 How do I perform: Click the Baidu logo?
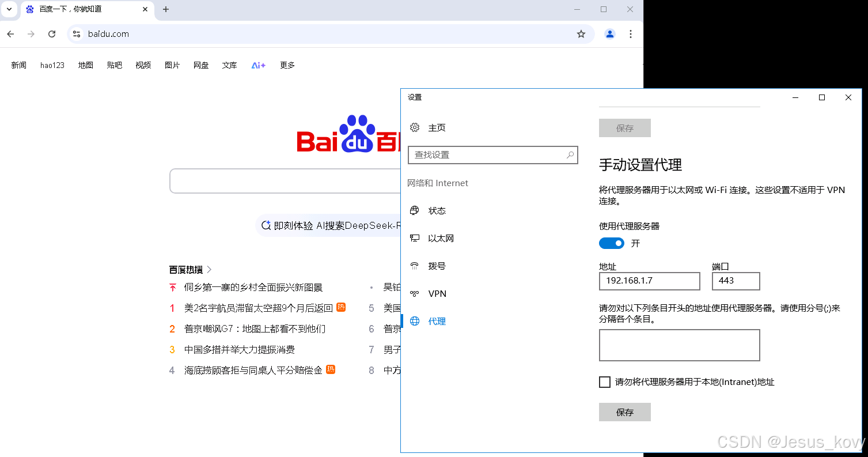pyautogui.click(x=348, y=134)
